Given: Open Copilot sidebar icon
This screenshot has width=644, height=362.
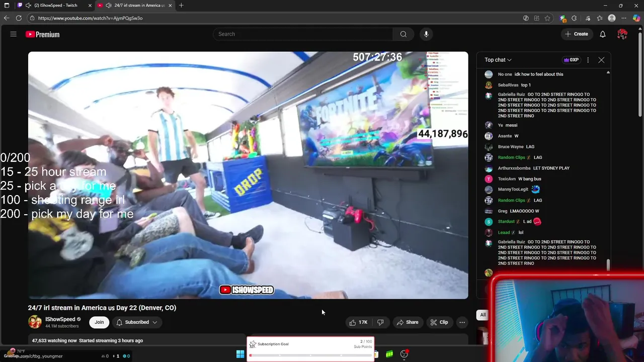Looking at the screenshot, I should point(636,18).
